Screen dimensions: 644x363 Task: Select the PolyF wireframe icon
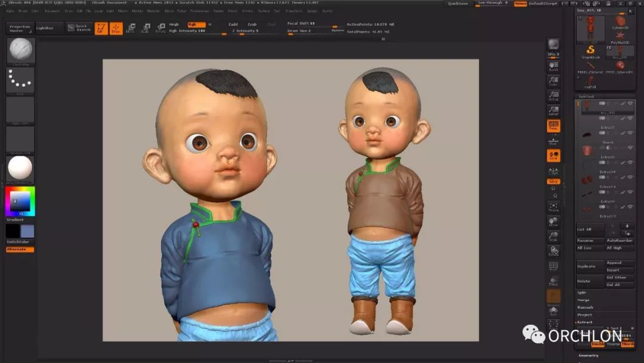click(553, 266)
